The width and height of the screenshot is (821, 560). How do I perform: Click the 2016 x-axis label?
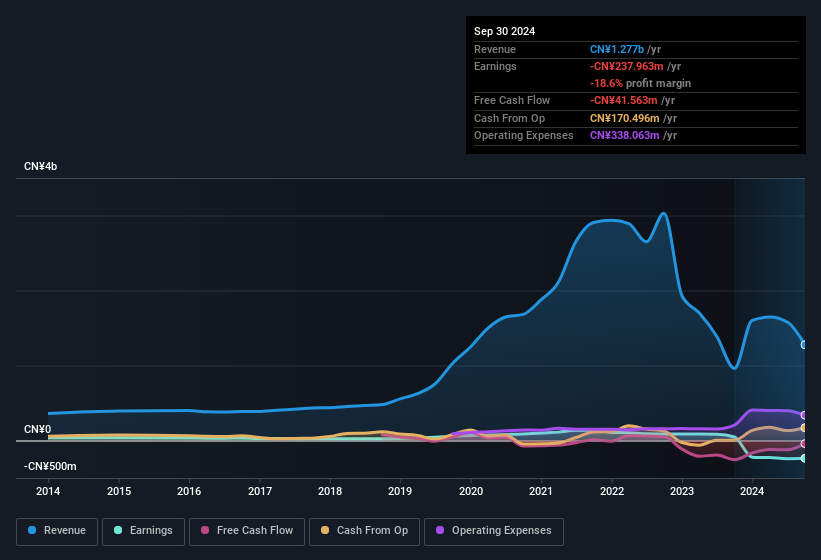[x=189, y=491]
